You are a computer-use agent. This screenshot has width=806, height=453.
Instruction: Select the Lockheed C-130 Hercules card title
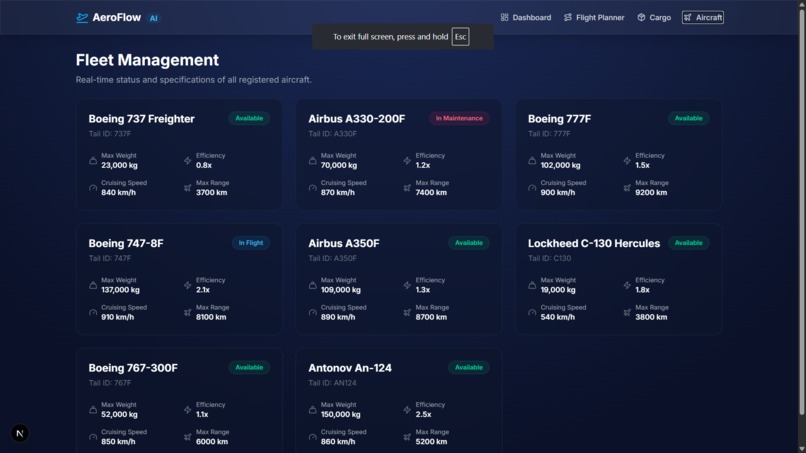[x=594, y=243]
